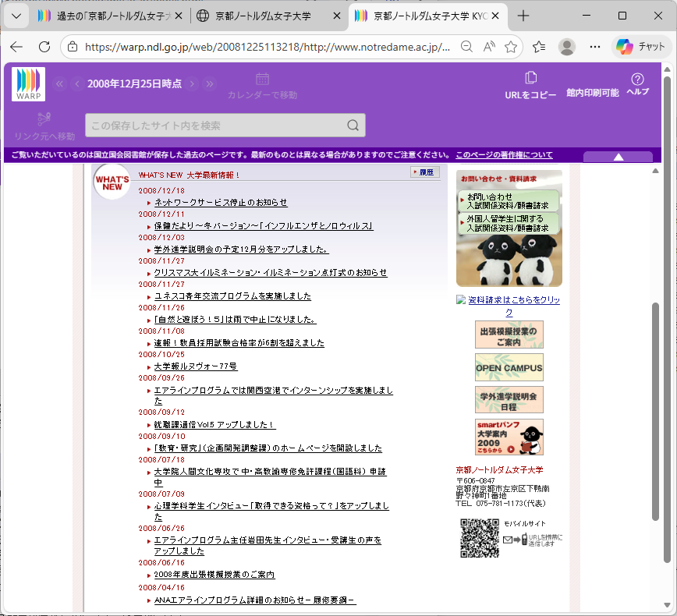Click the Copilot チャット button

click(640, 47)
